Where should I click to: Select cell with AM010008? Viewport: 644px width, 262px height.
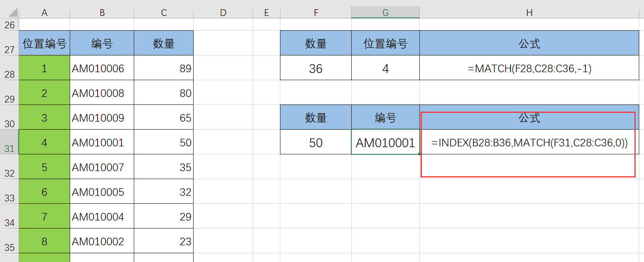102,93
